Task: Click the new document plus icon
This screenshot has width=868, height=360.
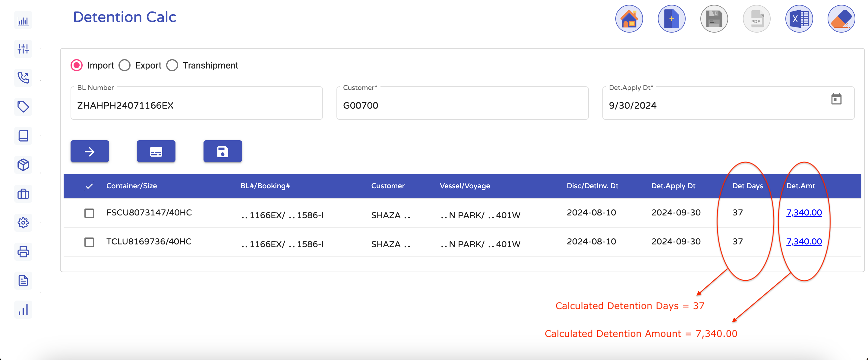Action: click(x=671, y=19)
